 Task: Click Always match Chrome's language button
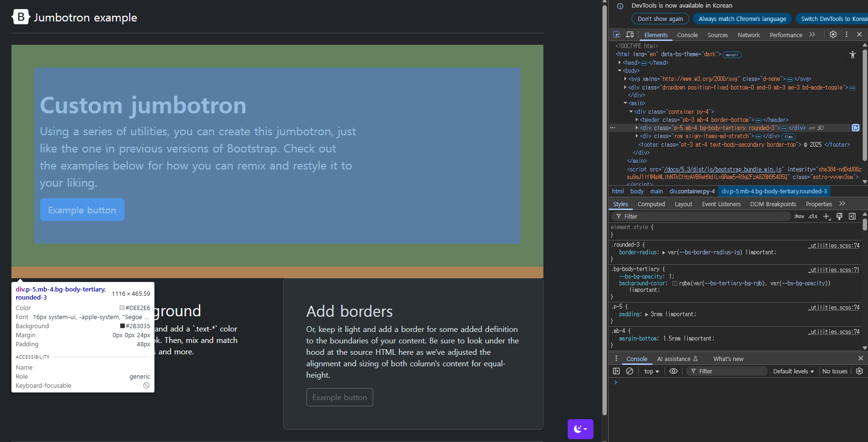742,19
